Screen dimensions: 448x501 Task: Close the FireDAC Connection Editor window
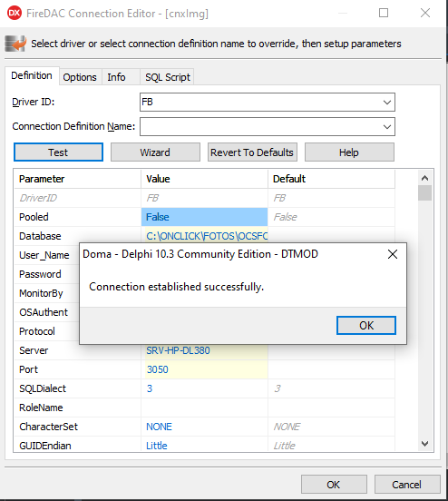[x=425, y=13]
